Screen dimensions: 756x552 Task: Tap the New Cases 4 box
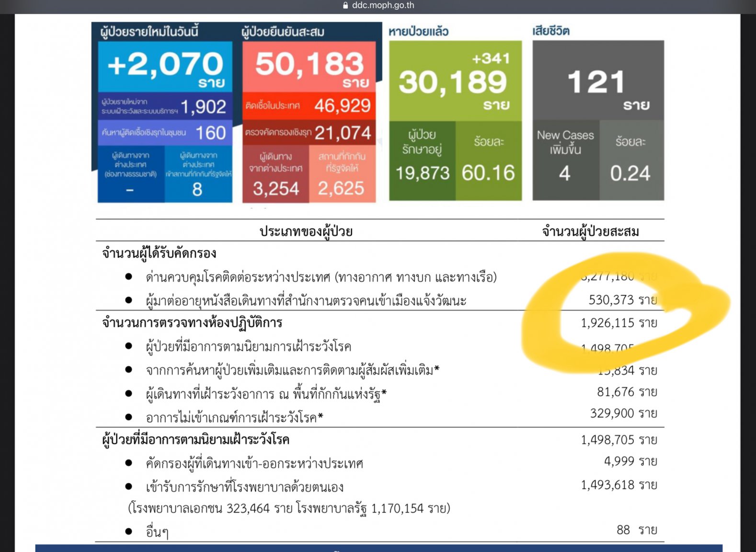point(565,161)
